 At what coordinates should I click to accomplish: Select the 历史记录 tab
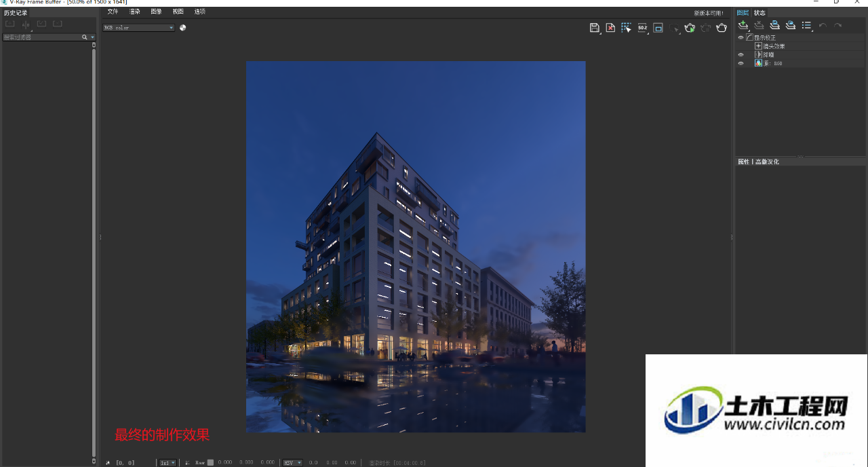click(16, 13)
